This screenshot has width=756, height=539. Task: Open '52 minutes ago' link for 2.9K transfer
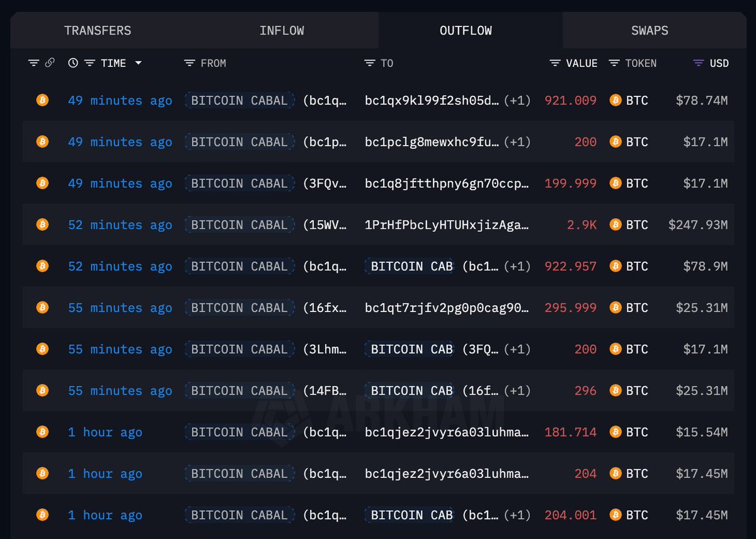[120, 224]
